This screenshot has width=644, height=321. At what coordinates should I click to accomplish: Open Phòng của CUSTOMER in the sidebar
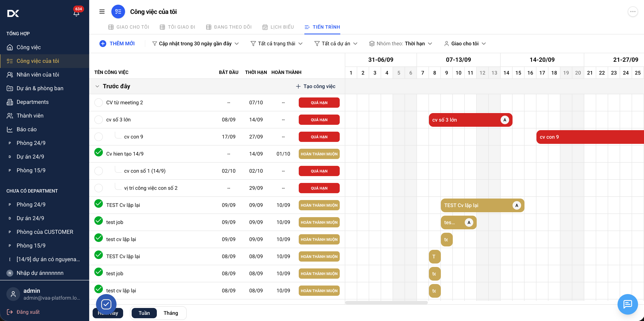45,232
